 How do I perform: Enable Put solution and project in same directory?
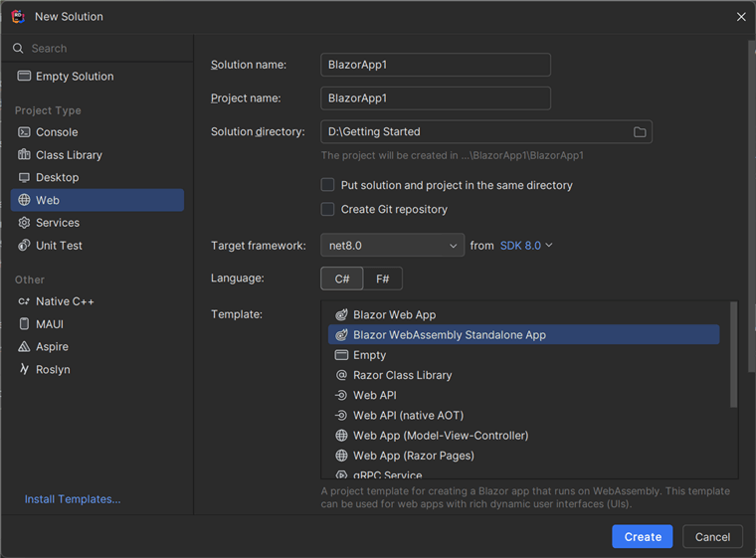(x=328, y=185)
